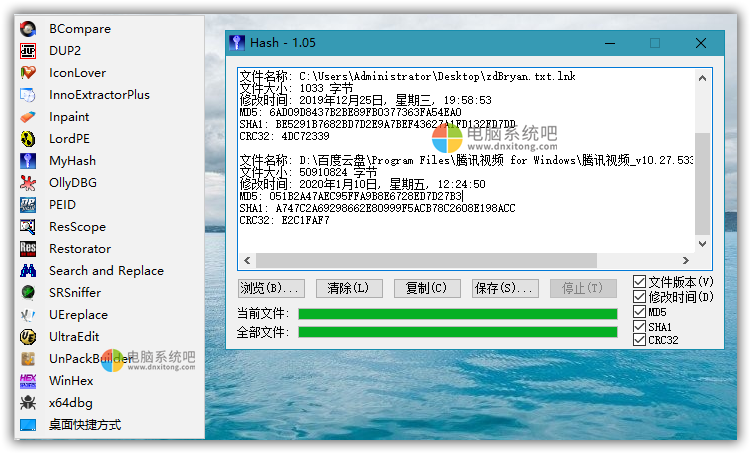751x454 pixels.
Task: Click the vertical scrollbar thumb
Action: [702, 184]
